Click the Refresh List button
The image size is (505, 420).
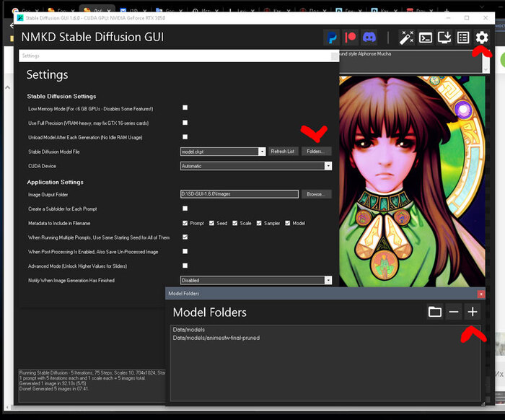pyautogui.click(x=282, y=152)
